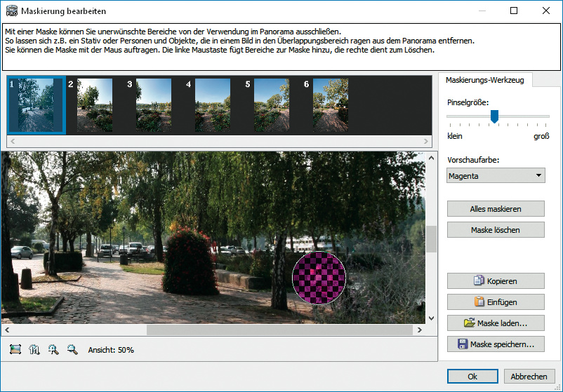
Task: Select the first source image thumbnail
Action: tap(37, 105)
